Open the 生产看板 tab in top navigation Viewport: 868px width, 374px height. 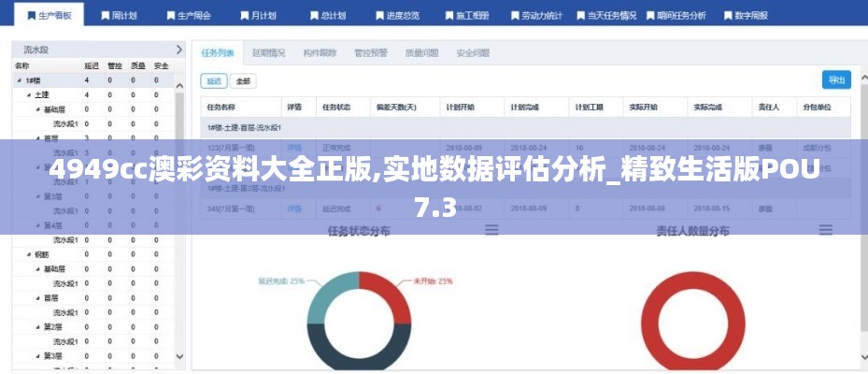click(x=49, y=15)
